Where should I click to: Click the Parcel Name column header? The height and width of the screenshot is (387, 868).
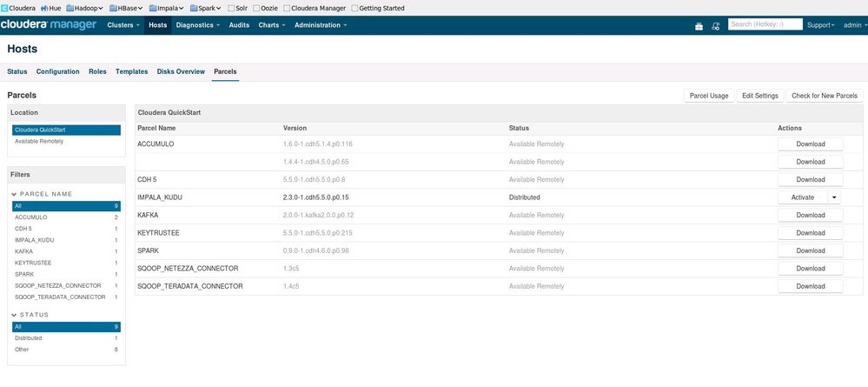(x=156, y=128)
